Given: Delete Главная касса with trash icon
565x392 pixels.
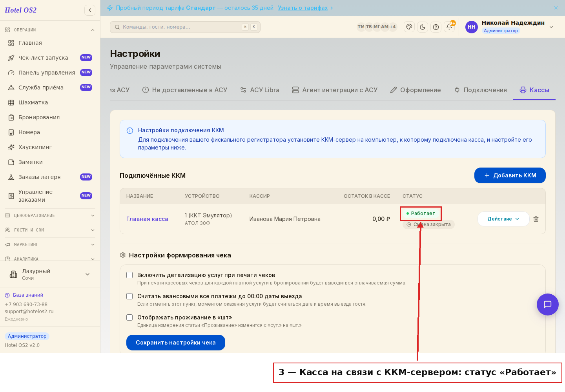Looking at the screenshot, I should 536,219.
